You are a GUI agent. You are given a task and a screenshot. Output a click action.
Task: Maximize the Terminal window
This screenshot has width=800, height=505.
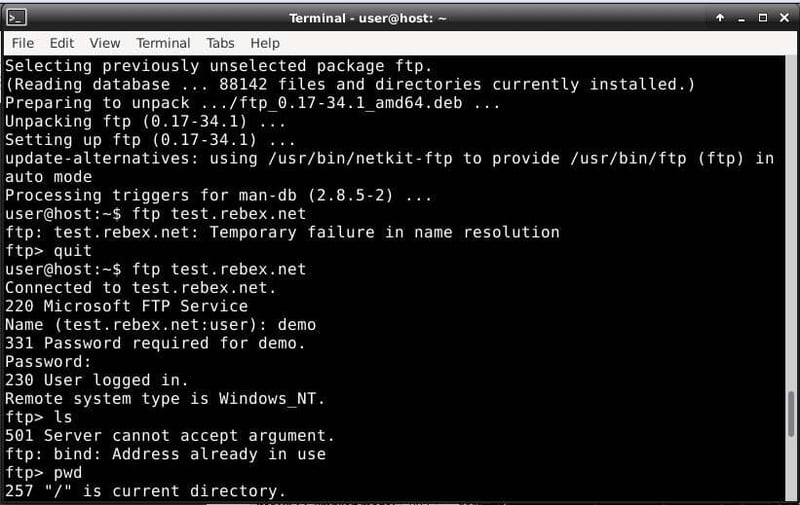[762, 18]
